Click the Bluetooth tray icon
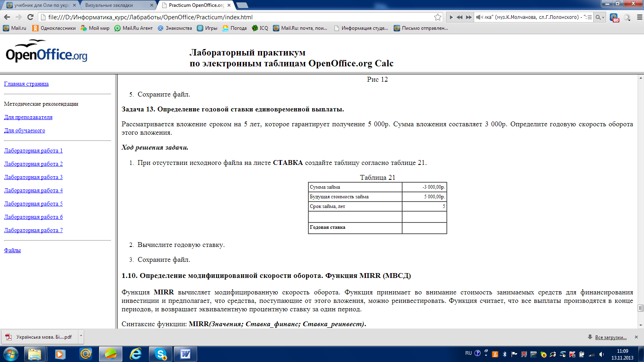The width and height of the screenshot is (644, 362). [505, 354]
